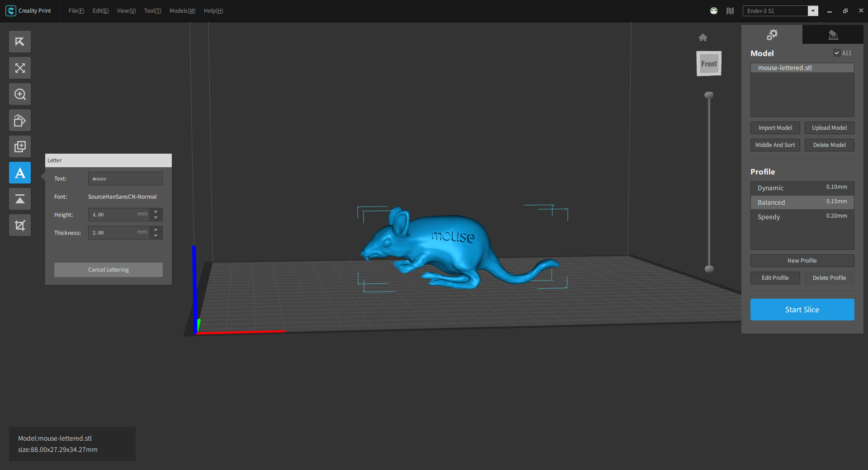Click the Zoom magnifier tool
Viewport: 868px width, 470px height.
20,94
